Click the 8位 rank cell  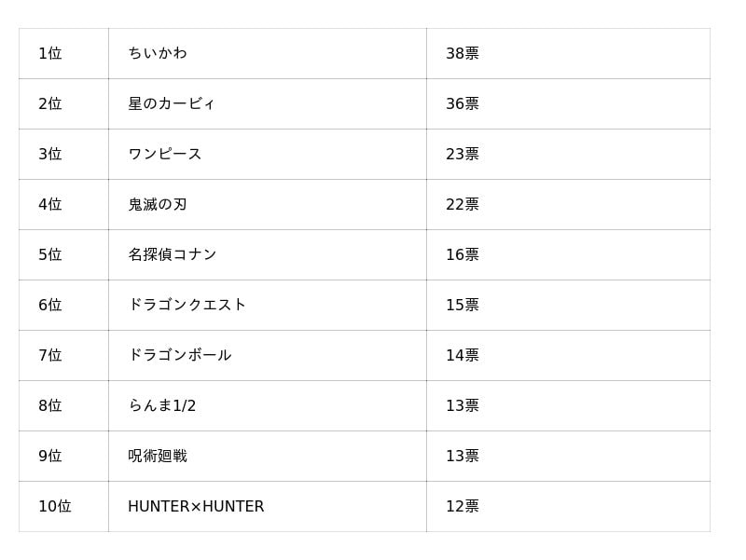[50, 406]
